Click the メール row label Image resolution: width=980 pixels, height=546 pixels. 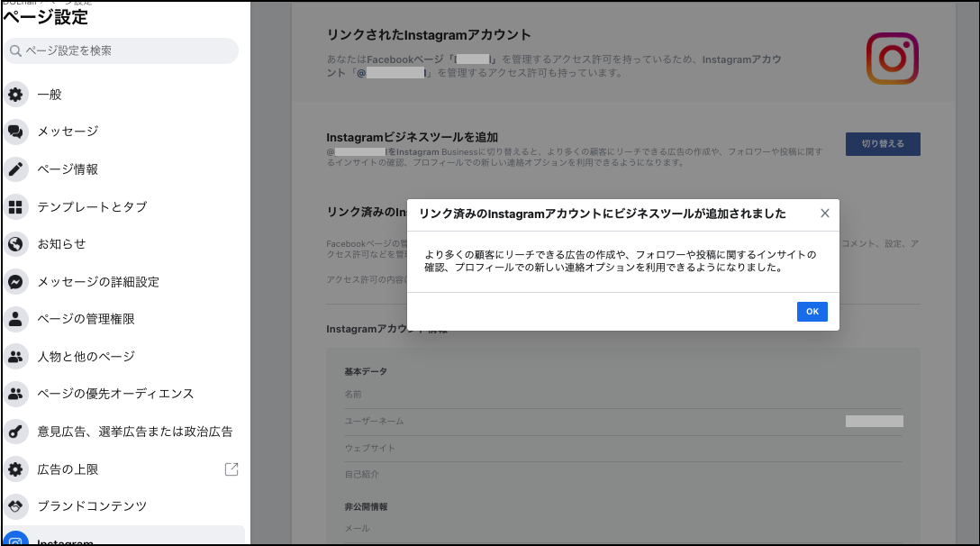pyautogui.click(x=358, y=529)
